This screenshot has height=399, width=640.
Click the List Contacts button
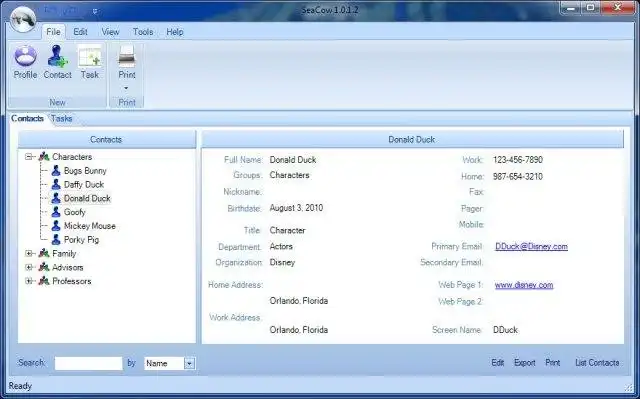point(597,363)
